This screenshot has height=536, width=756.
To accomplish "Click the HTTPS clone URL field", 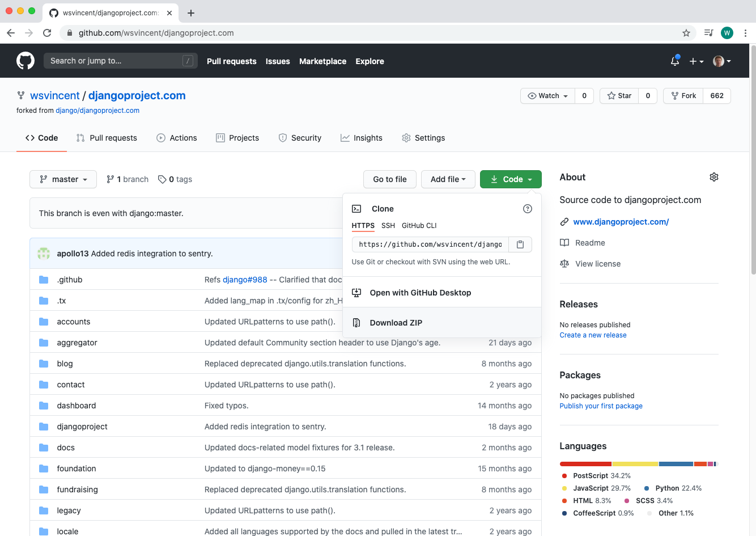I will pyautogui.click(x=430, y=244).
